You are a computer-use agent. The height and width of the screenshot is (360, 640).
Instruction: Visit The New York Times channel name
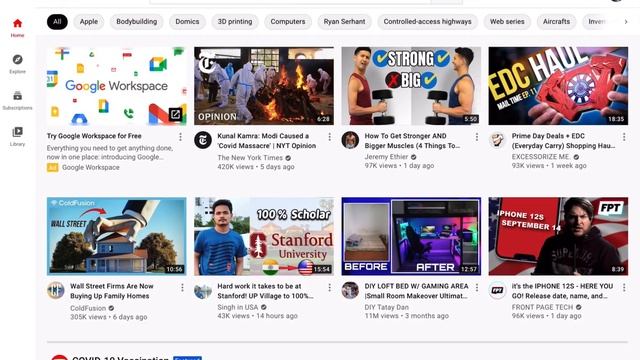click(x=250, y=158)
